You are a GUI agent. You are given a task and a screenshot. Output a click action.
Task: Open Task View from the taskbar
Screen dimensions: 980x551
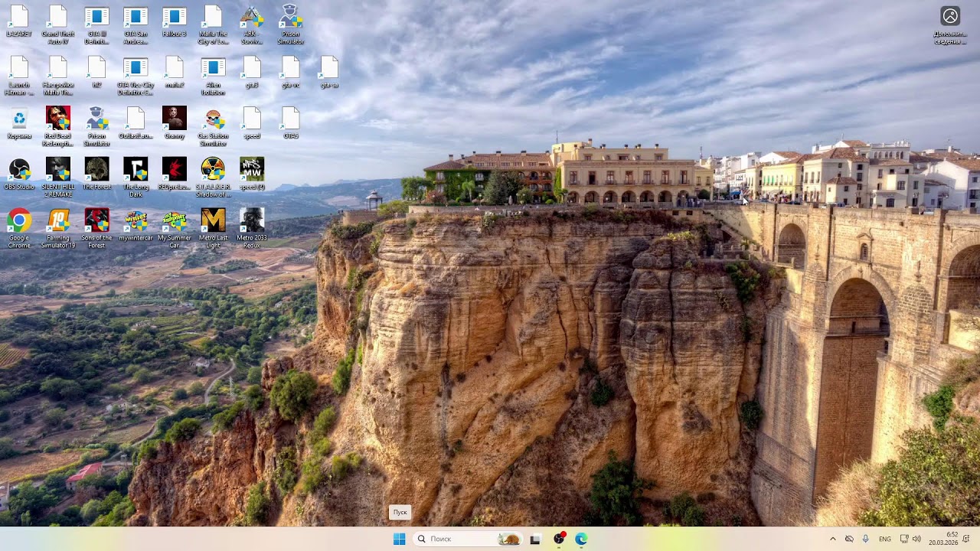pyautogui.click(x=535, y=539)
